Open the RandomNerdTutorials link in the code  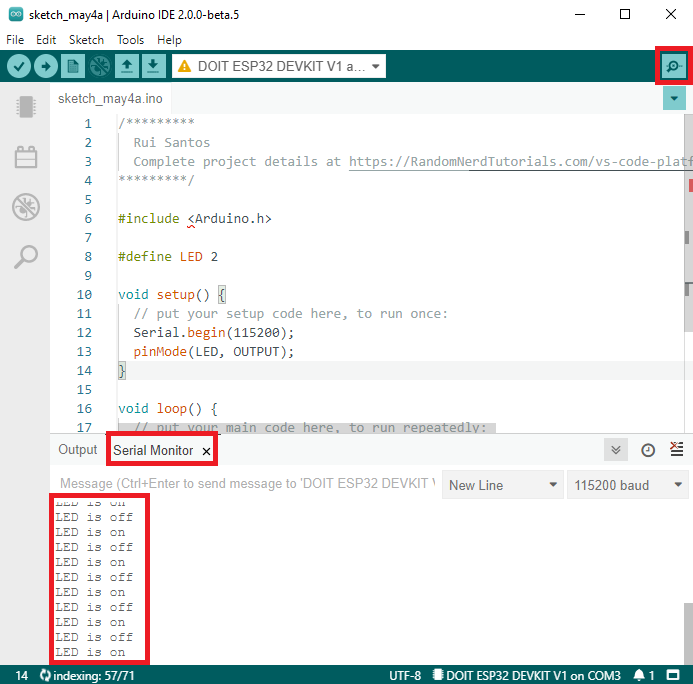521,162
